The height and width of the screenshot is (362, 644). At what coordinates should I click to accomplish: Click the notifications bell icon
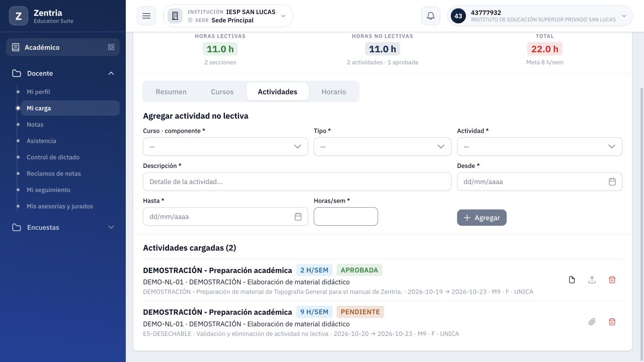431,16
